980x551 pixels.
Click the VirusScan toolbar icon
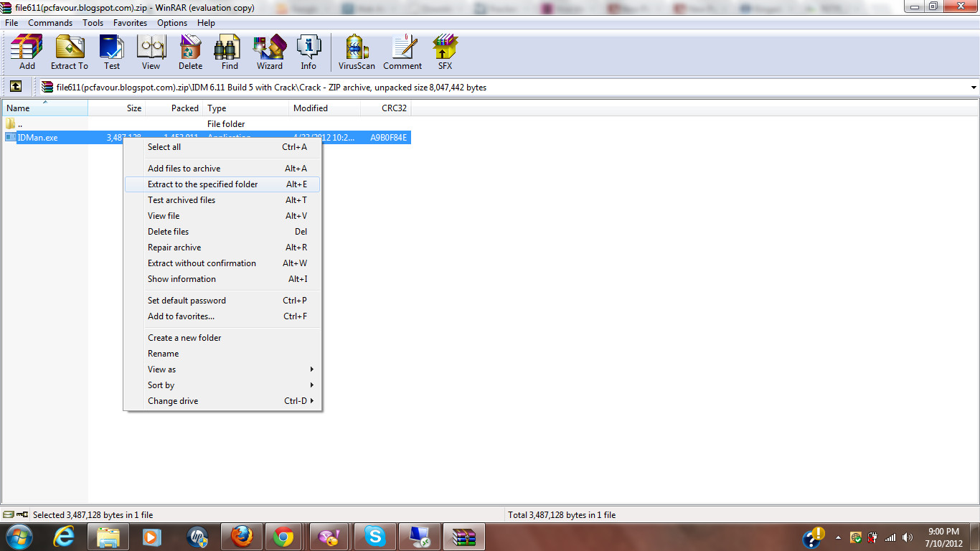(357, 52)
